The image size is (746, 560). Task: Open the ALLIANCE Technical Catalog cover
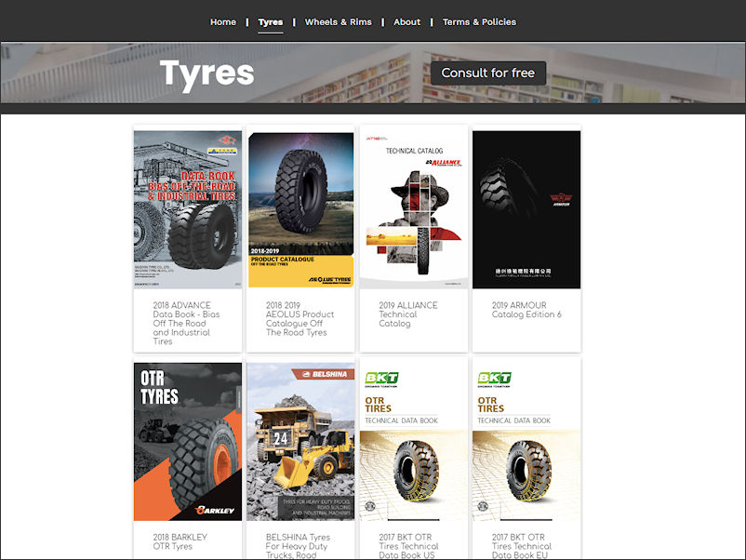[414, 210]
